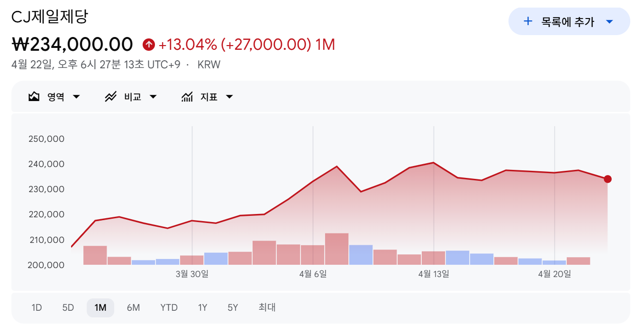Click the first red volume bar
The height and width of the screenshot is (334, 644).
[x=95, y=255]
